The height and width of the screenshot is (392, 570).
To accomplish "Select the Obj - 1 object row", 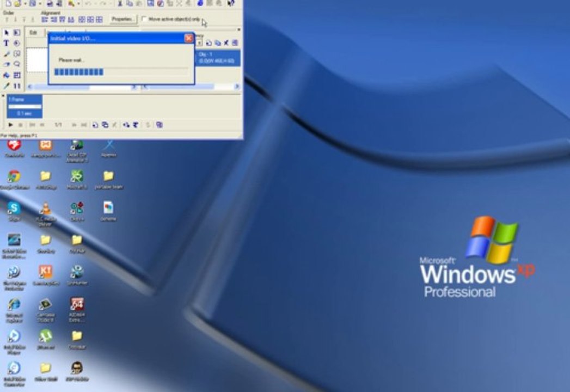I will [218, 58].
